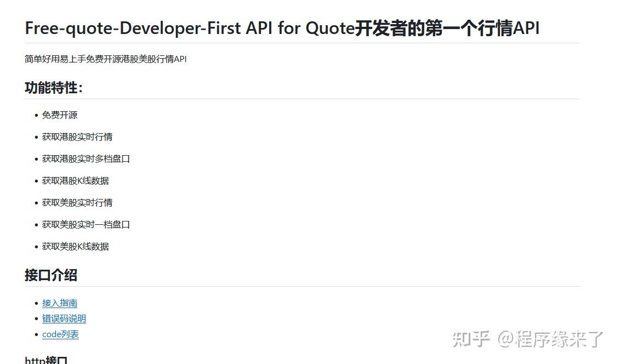
Task: Click the subtitle 简单好用易上手免费开源港股美股行情API
Action: coord(105,59)
